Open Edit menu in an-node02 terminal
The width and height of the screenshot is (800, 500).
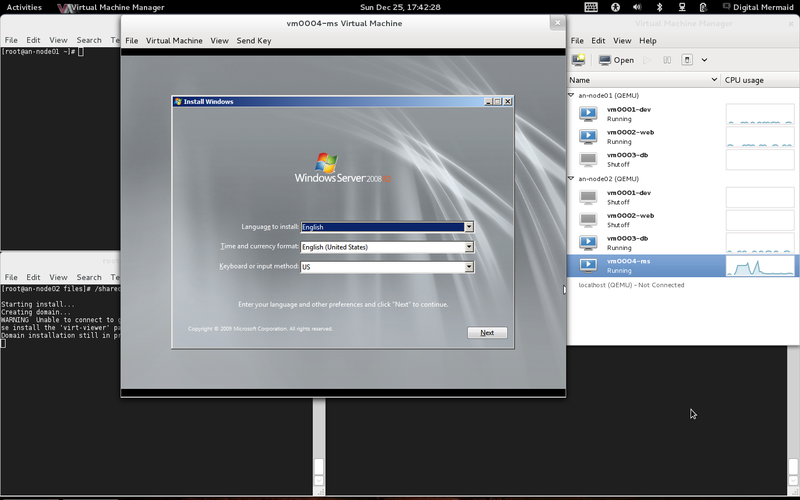pos(33,278)
